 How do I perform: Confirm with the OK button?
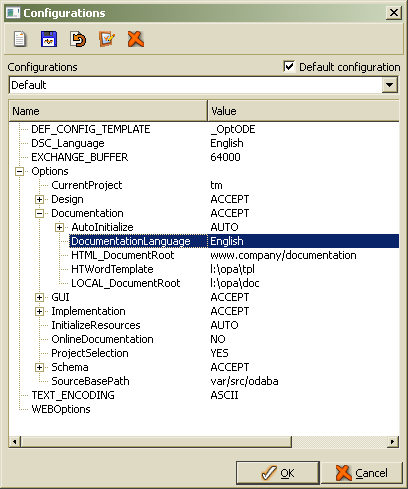click(x=278, y=473)
